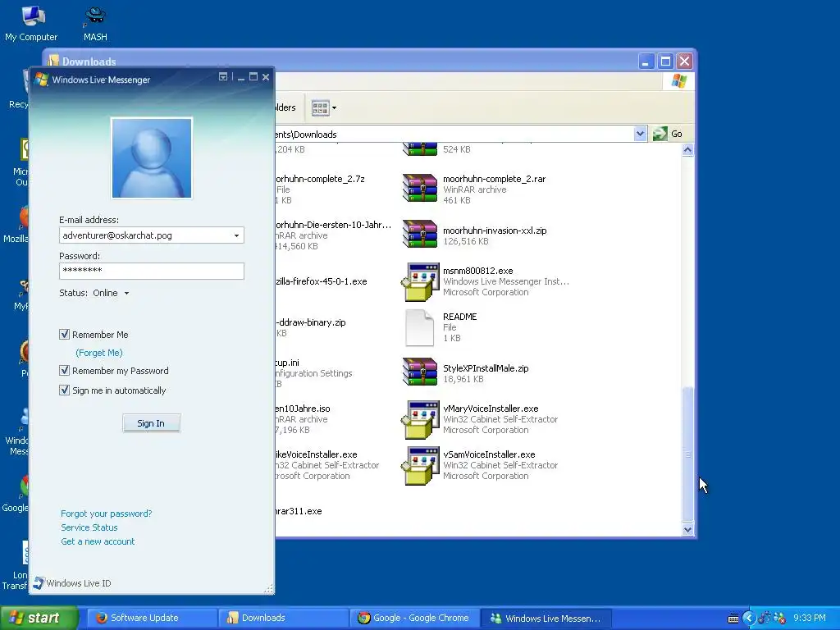Click Get a new account link
Screen dimensions: 840x630
point(98,541)
